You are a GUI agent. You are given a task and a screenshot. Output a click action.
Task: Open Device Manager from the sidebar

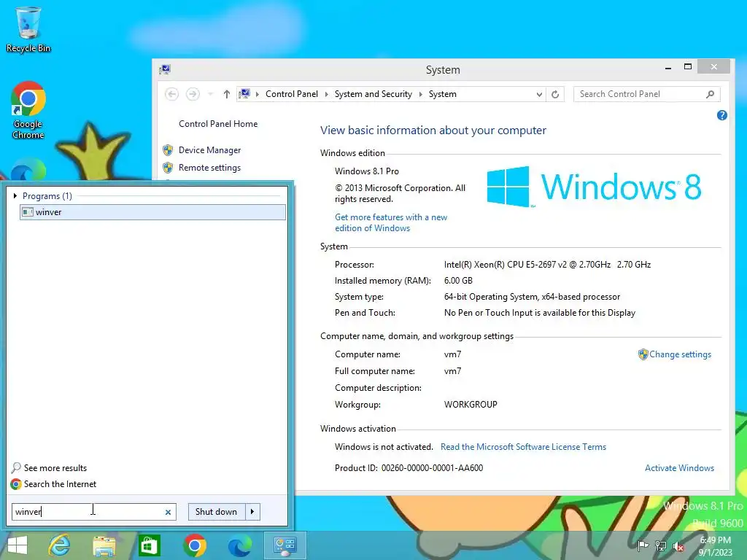coord(209,150)
